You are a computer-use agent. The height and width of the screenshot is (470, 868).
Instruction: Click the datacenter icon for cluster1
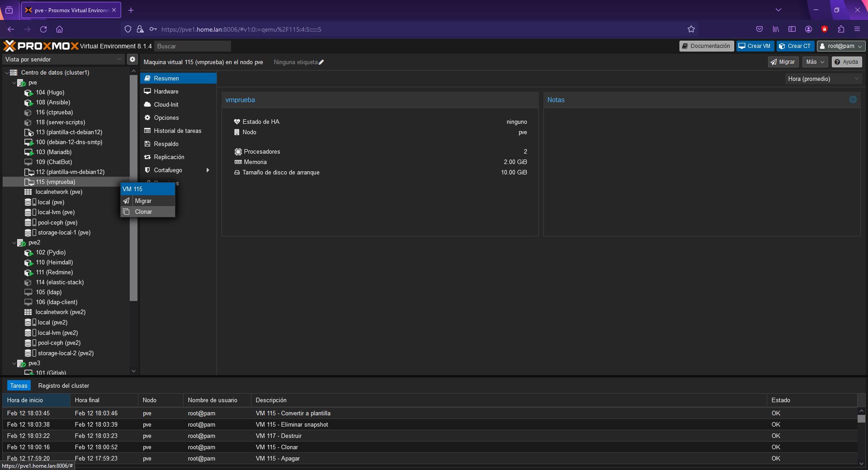pos(14,72)
